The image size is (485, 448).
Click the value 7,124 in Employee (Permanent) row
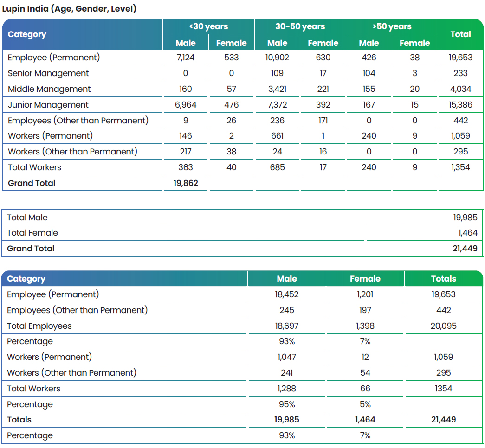click(186, 58)
